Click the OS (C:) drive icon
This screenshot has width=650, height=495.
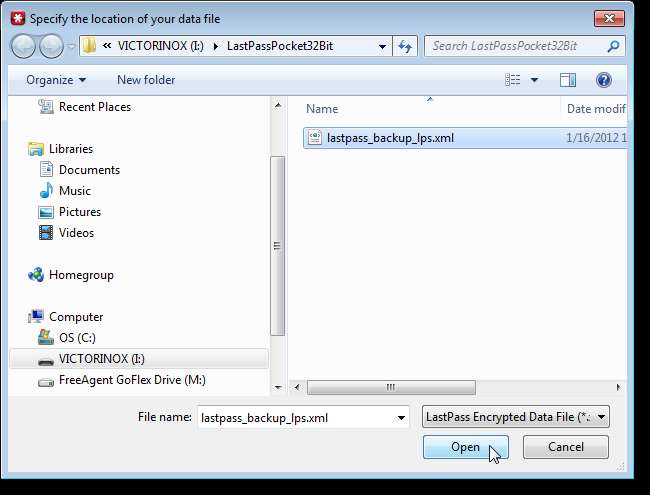(x=46, y=337)
